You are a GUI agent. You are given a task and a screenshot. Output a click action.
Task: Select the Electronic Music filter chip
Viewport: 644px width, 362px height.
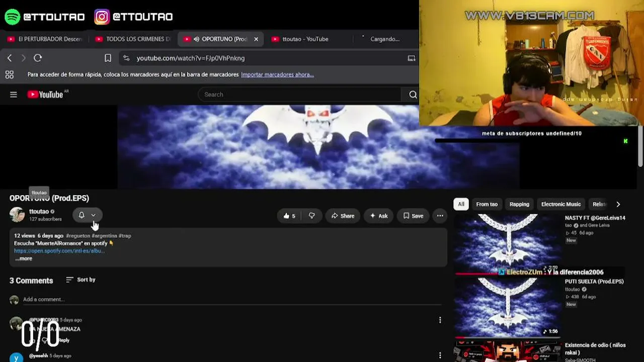561,204
